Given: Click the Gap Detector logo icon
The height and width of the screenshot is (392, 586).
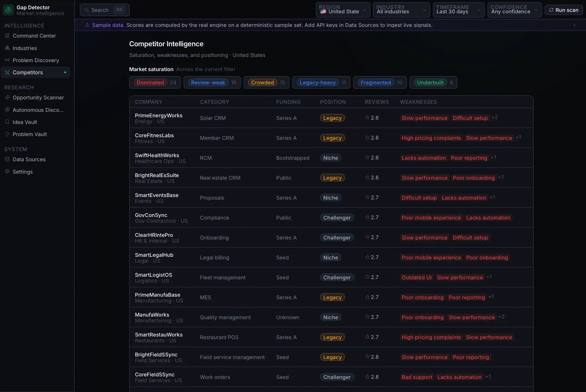Looking at the screenshot, I should point(8,10).
